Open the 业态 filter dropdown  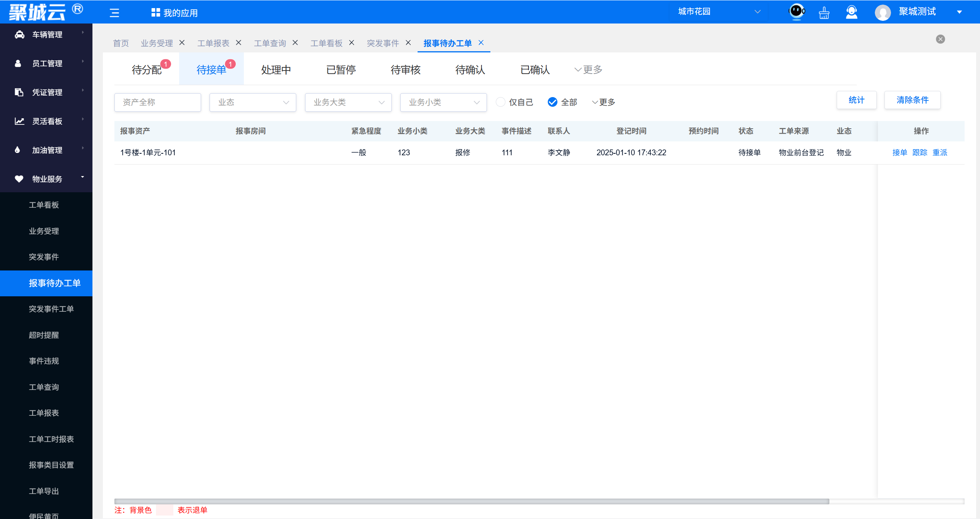pyautogui.click(x=253, y=102)
